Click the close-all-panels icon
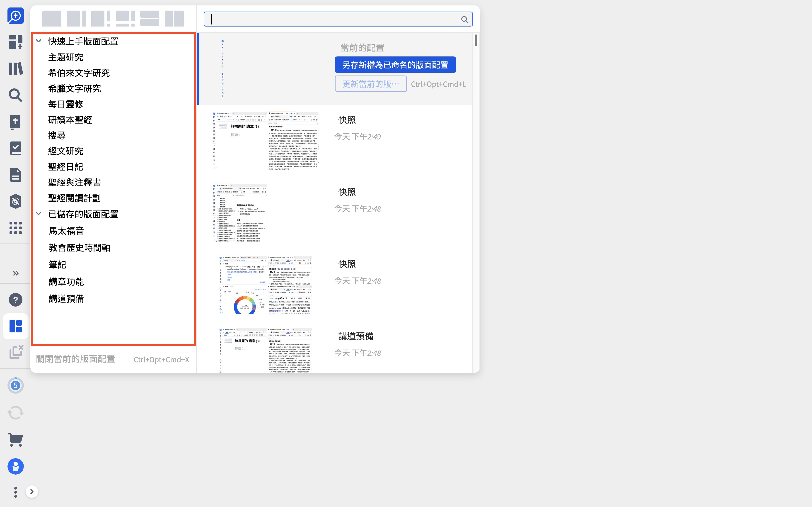812x507 pixels. tap(16, 352)
